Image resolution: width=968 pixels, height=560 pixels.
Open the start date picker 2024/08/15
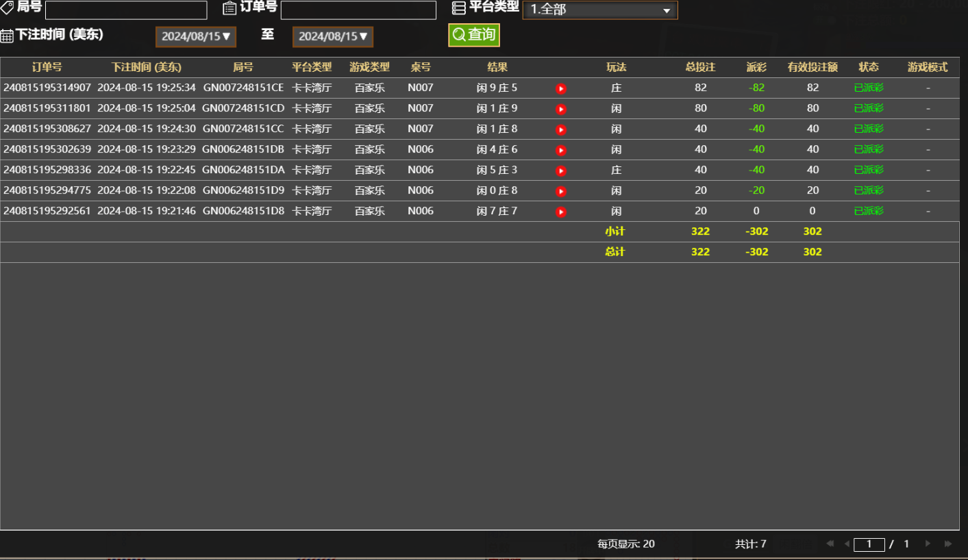click(195, 37)
